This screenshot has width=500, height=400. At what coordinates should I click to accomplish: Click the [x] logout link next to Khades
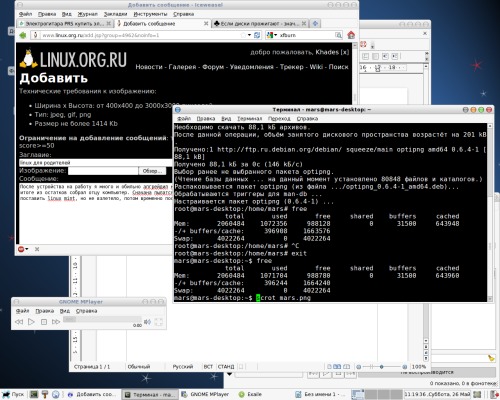click(x=345, y=52)
